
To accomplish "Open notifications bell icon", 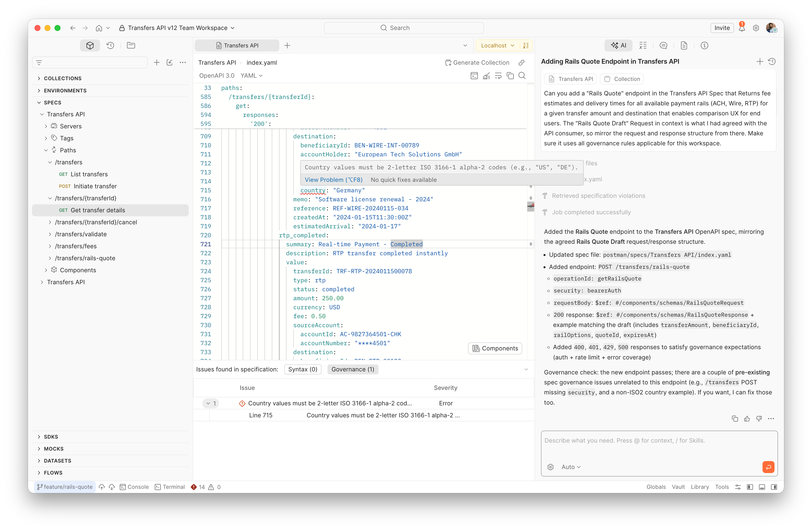I will [742, 28].
